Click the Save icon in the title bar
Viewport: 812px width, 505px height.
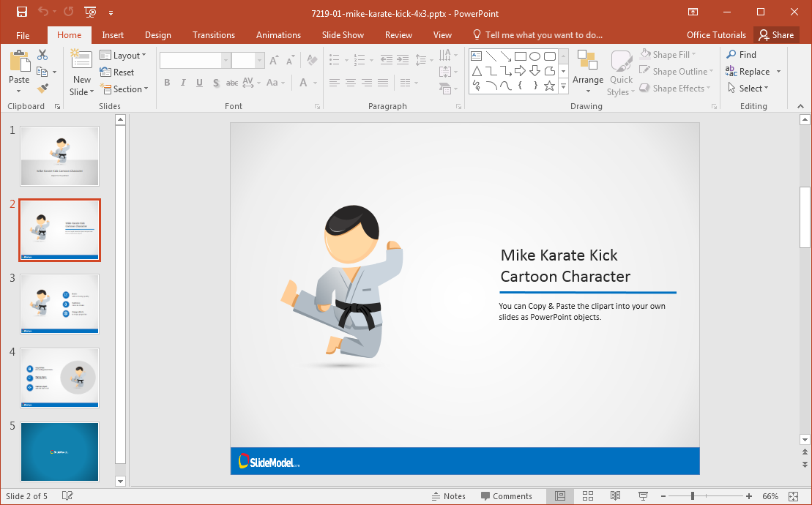(x=22, y=12)
